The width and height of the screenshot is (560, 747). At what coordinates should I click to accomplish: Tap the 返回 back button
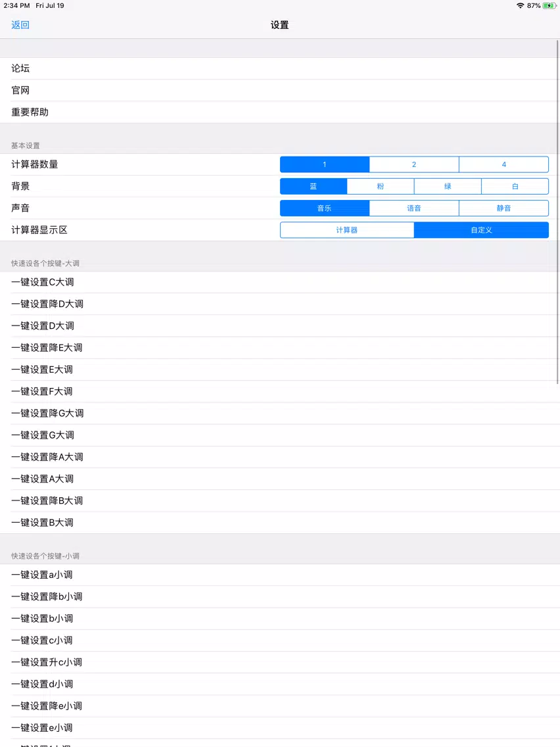(x=20, y=25)
